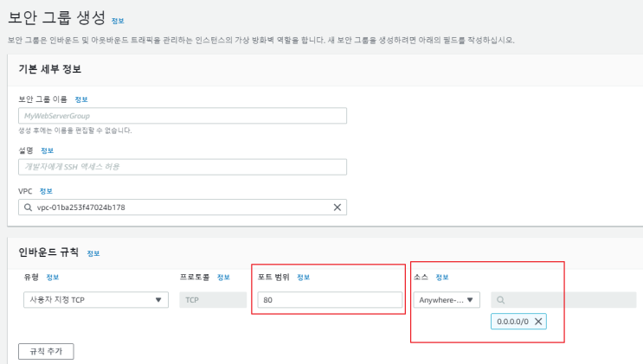Click the 보안 그룹 이름 input field
This screenshot has height=364, width=643.
(x=183, y=116)
